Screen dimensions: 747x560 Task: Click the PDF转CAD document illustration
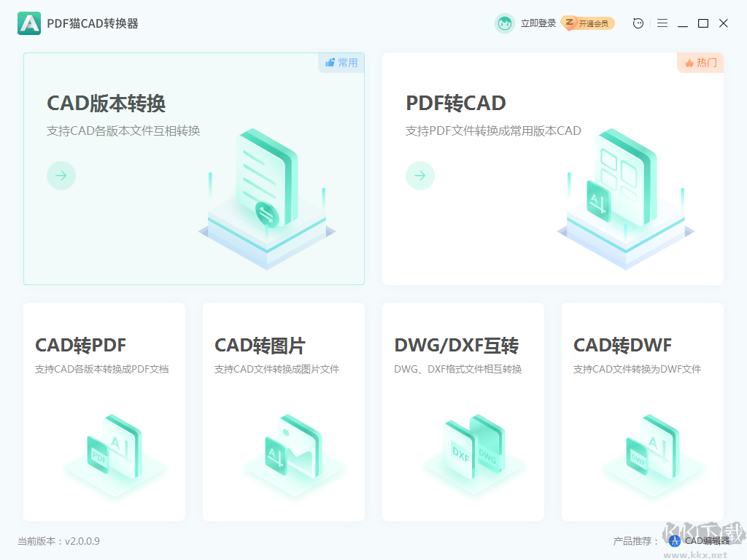point(625,198)
